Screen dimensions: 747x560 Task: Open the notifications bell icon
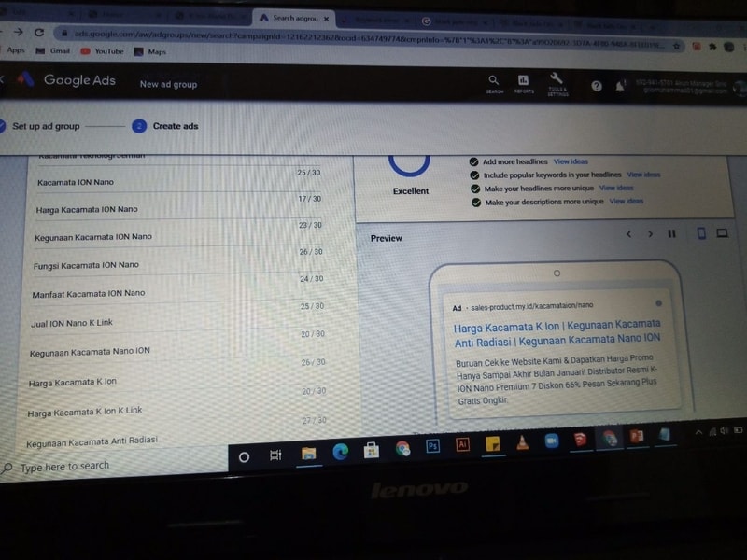coord(620,86)
